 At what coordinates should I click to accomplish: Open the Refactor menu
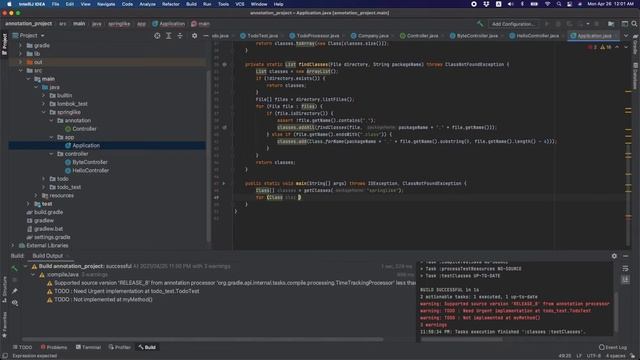(x=171, y=4)
